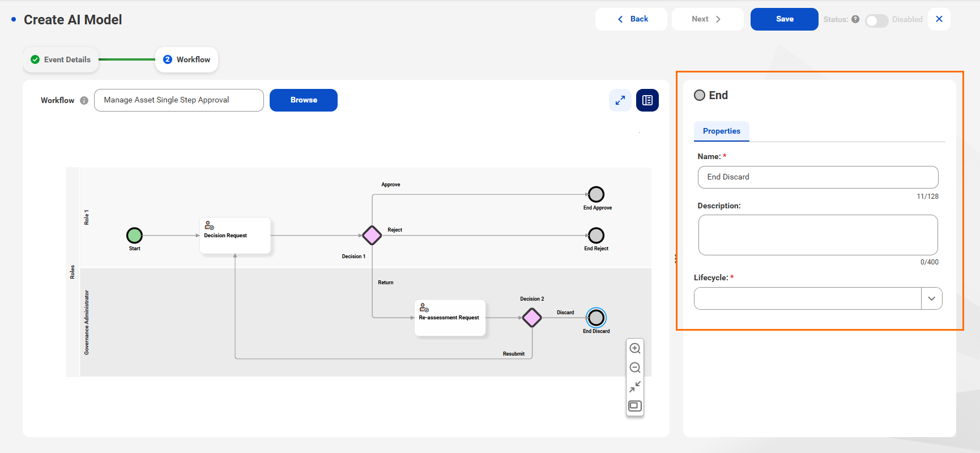Click the Governance Administrator lane label

point(87,323)
